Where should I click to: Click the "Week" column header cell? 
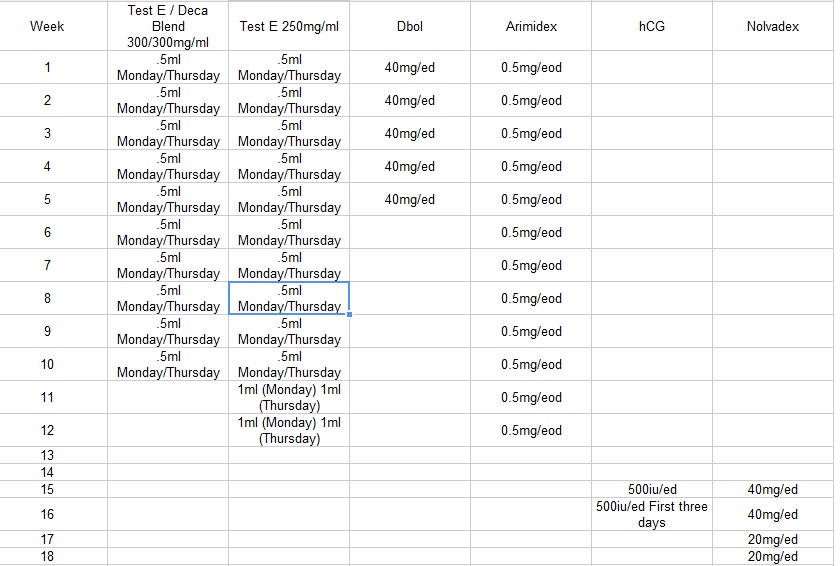pyautogui.click(x=47, y=26)
